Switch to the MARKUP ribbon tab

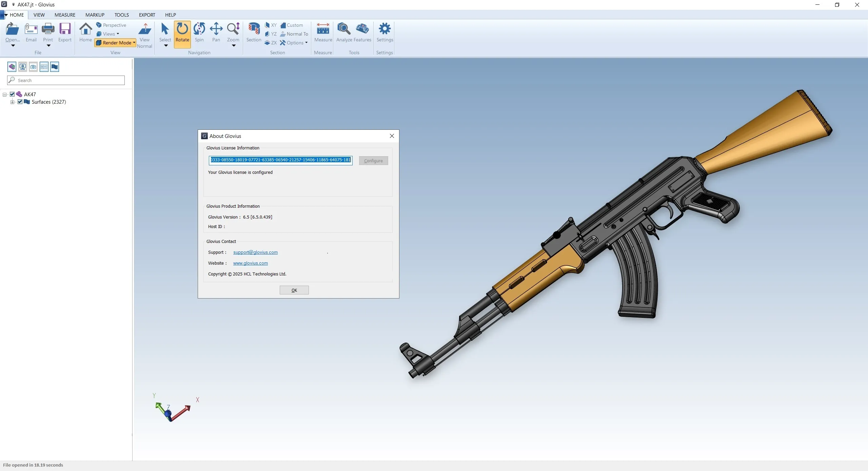[x=95, y=15]
